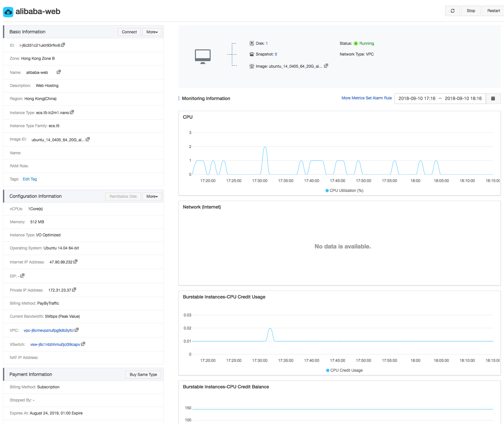This screenshot has width=504, height=424.
Task: Toggle the CPU Utilization (%) legend
Action: pos(344,191)
